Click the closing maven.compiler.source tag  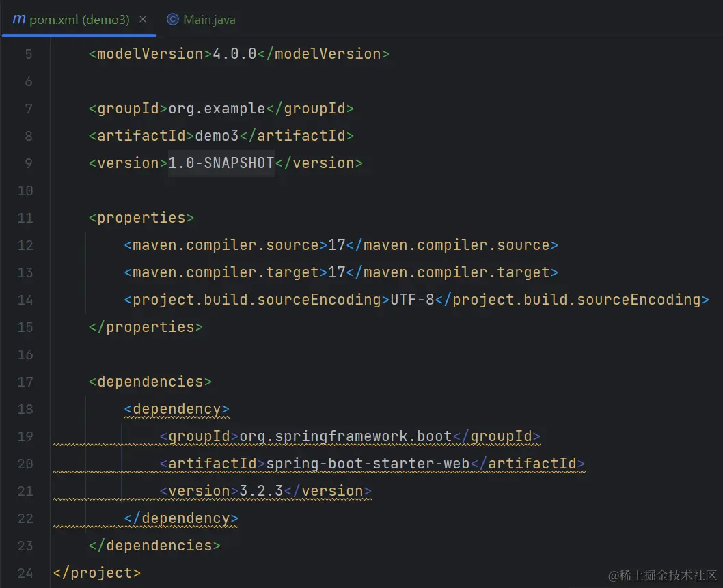[x=452, y=245]
